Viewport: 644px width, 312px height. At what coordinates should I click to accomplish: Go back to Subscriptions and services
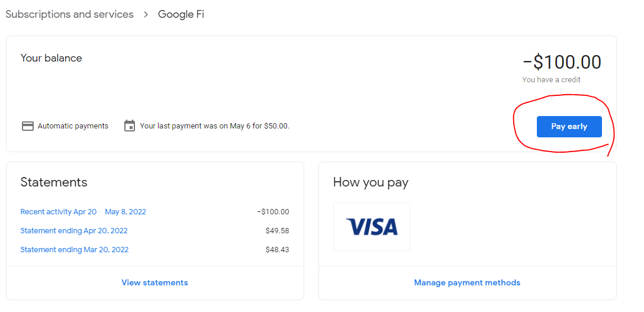coord(69,14)
